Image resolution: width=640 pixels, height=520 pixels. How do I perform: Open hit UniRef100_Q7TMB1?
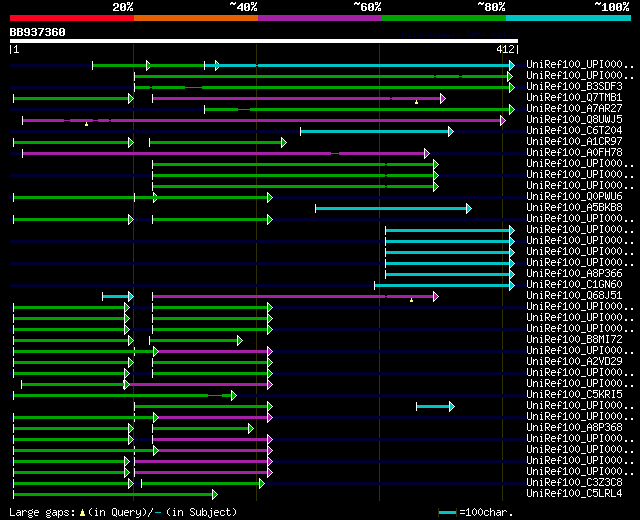(x=574, y=98)
